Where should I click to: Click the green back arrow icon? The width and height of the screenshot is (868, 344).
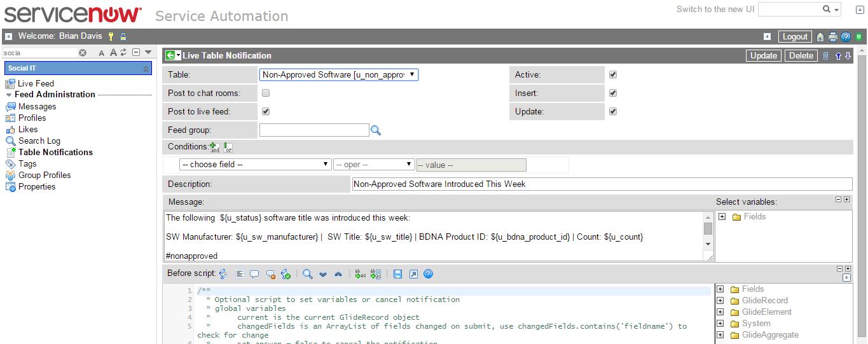(x=170, y=55)
